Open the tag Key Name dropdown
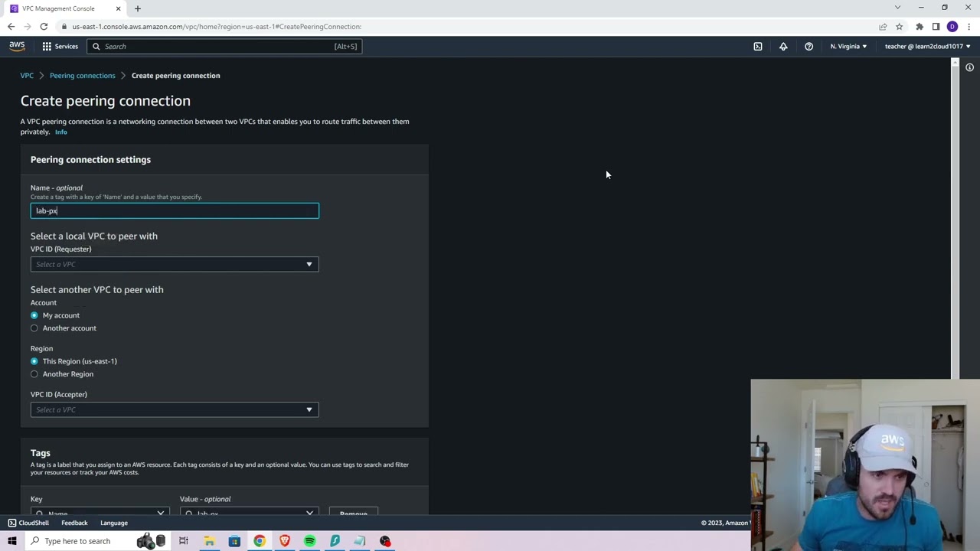This screenshot has width=980, height=551. click(x=100, y=511)
